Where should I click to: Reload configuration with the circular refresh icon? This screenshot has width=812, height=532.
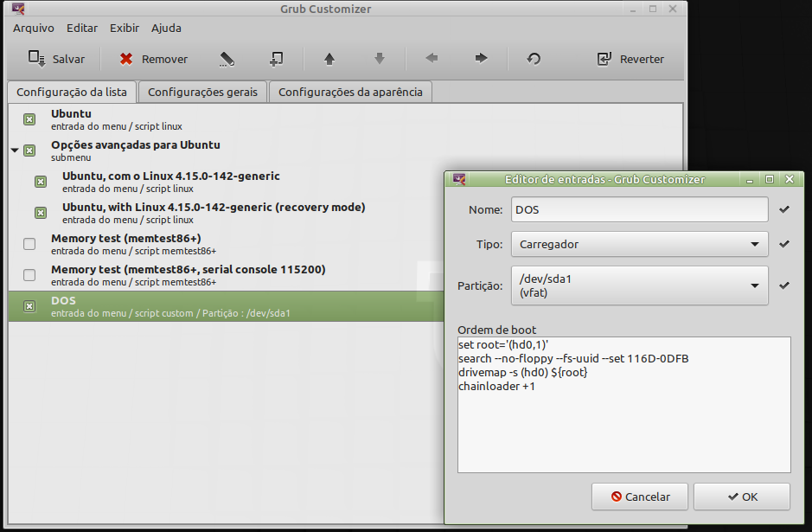coord(534,59)
